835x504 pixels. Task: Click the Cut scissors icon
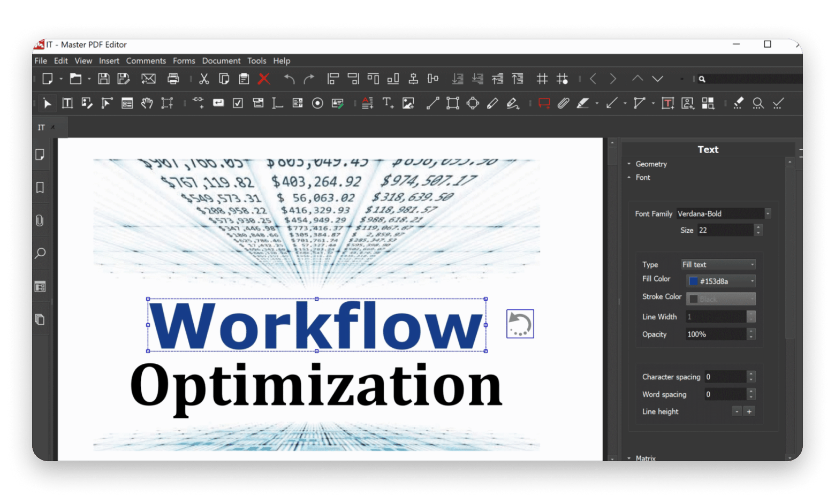tap(204, 79)
